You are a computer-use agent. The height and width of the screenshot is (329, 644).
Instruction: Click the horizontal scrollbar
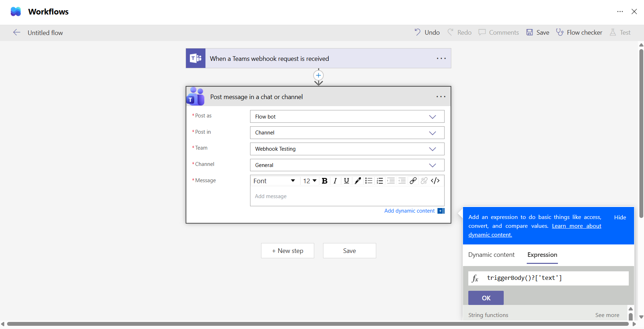click(318, 324)
